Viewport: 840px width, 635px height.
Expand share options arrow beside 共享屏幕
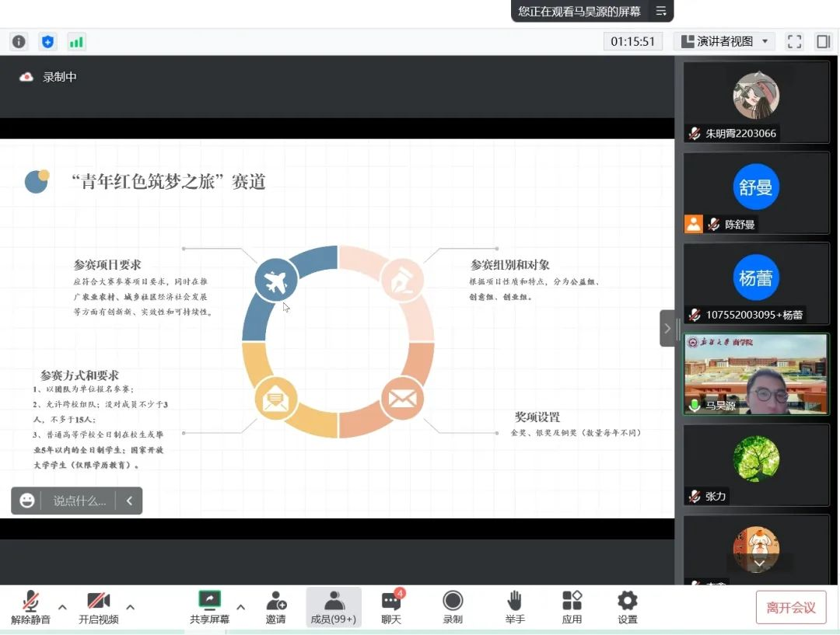[x=240, y=607]
